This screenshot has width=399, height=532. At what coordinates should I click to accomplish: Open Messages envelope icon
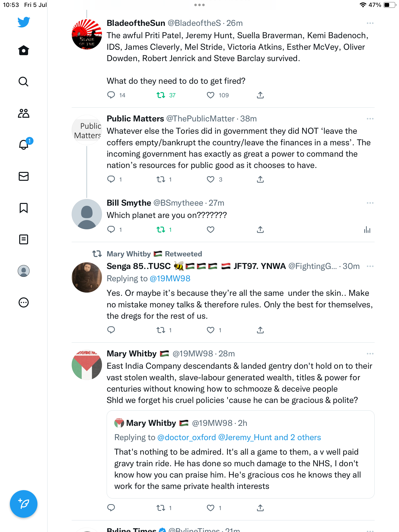pyautogui.click(x=24, y=176)
